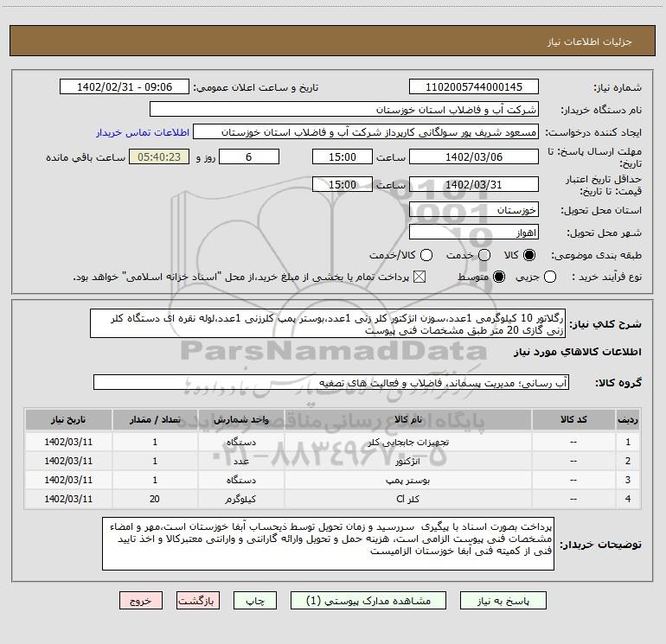This screenshot has width=666, height=644.
Task: Click the نام کالا column header
Action: (x=407, y=419)
